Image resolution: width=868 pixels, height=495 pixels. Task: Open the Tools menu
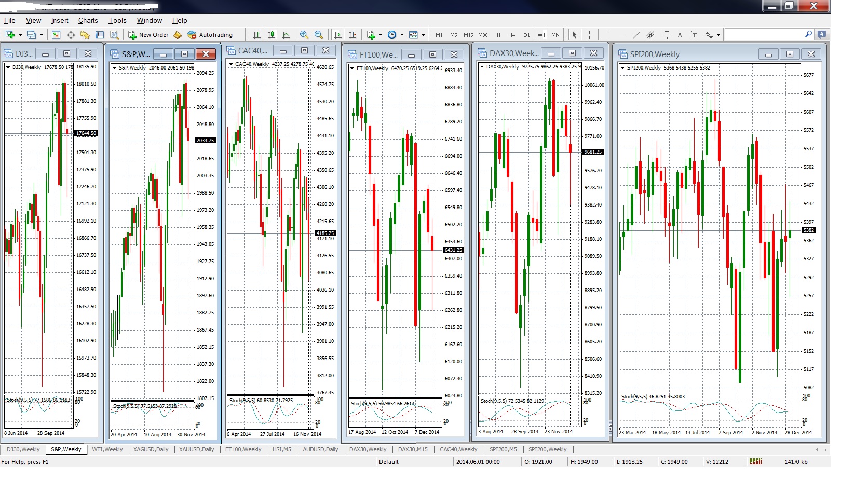[x=117, y=20]
